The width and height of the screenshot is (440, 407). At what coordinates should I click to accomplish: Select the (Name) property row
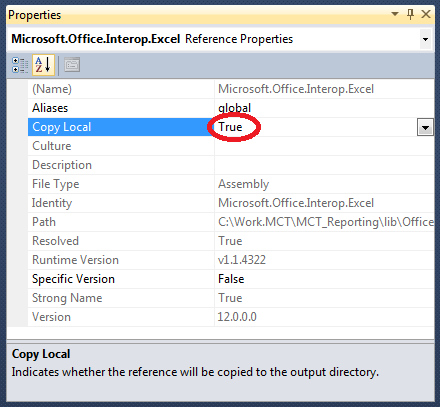coord(231,89)
